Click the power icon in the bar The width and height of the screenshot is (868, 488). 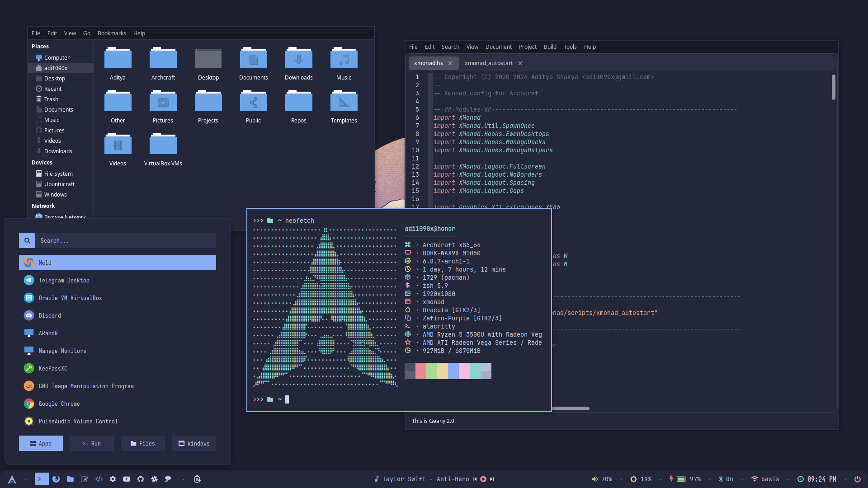[857, 479]
